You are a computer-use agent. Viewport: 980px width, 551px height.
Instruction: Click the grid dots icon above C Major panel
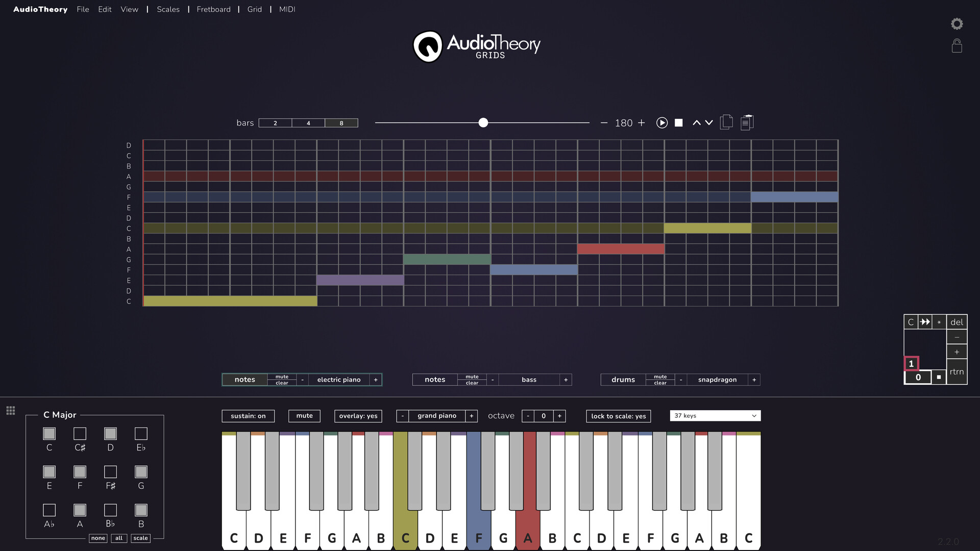click(x=10, y=410)
